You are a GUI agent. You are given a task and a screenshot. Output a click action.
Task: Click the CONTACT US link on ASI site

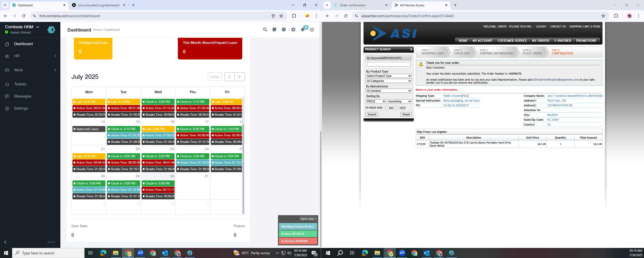[558, 26]
